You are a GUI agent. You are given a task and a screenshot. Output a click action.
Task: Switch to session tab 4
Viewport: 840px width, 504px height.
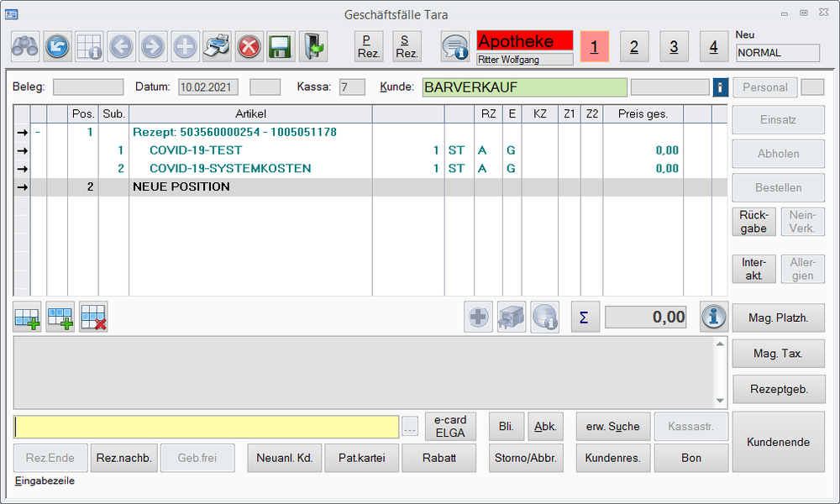[713, 47]
